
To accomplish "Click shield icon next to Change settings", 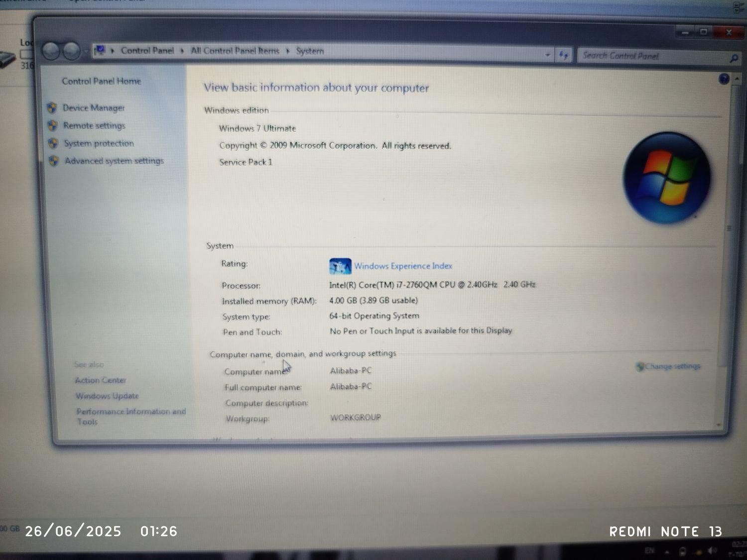I will (x=640, y=367).
